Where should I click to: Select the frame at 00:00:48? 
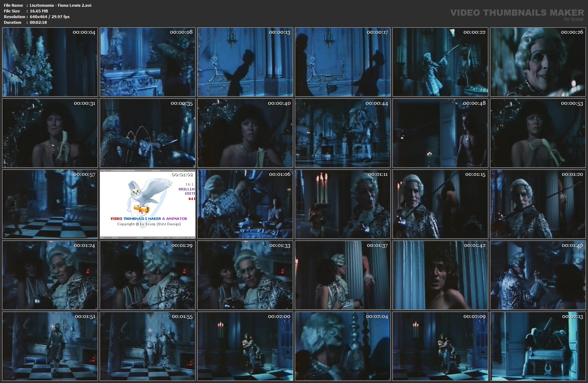coord(440,133)
